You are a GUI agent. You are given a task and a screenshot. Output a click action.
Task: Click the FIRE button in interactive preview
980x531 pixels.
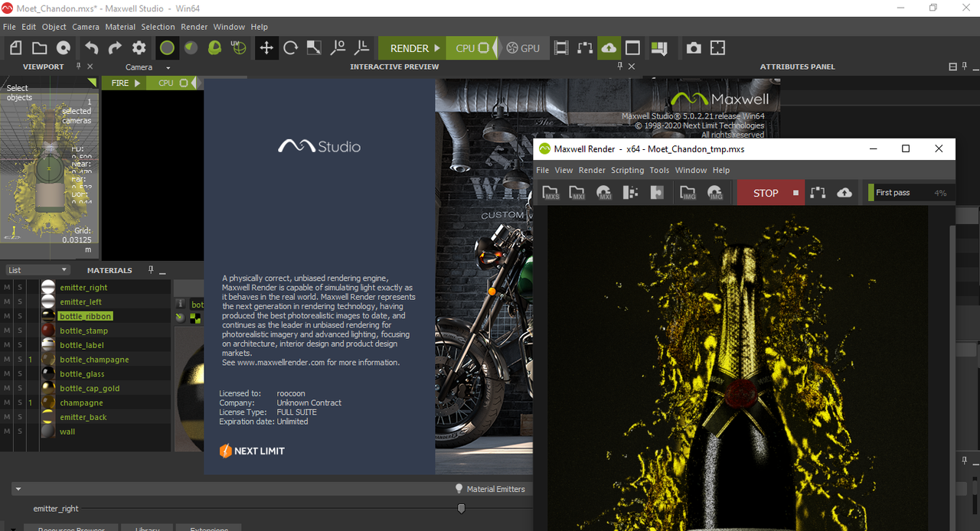[124, 83]
